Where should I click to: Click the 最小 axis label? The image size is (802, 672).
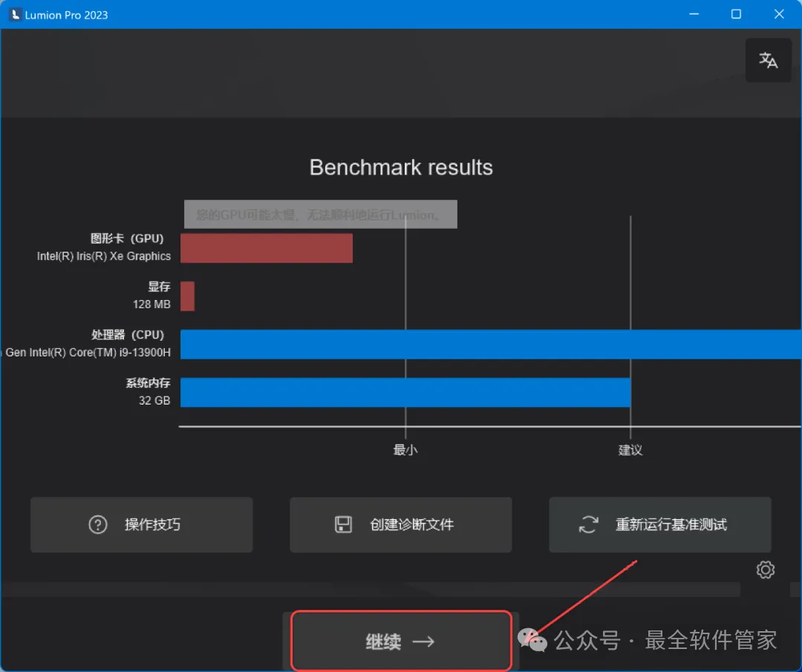tap(405, 450)
